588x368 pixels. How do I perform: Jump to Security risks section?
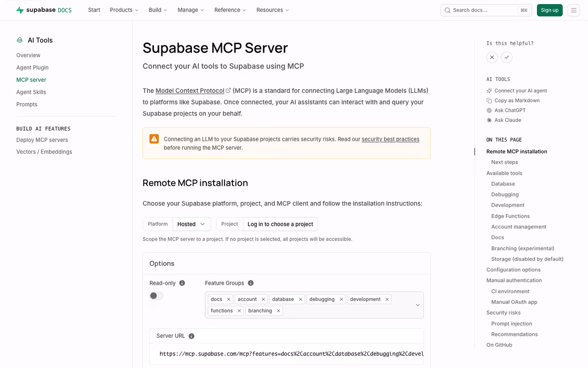[503, 313]
